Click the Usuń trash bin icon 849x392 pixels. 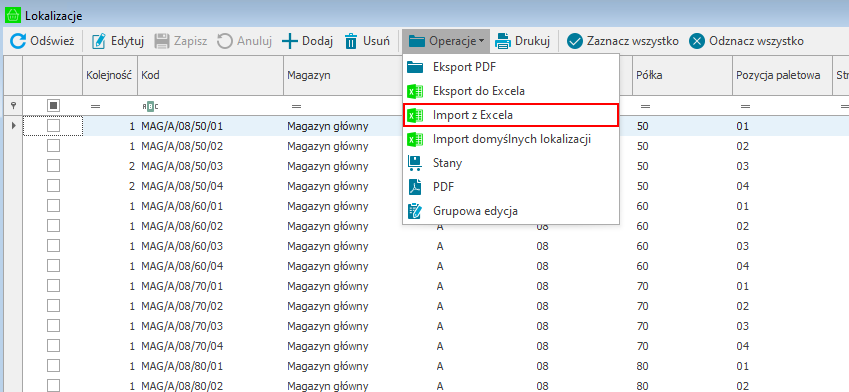coord(351,41)
